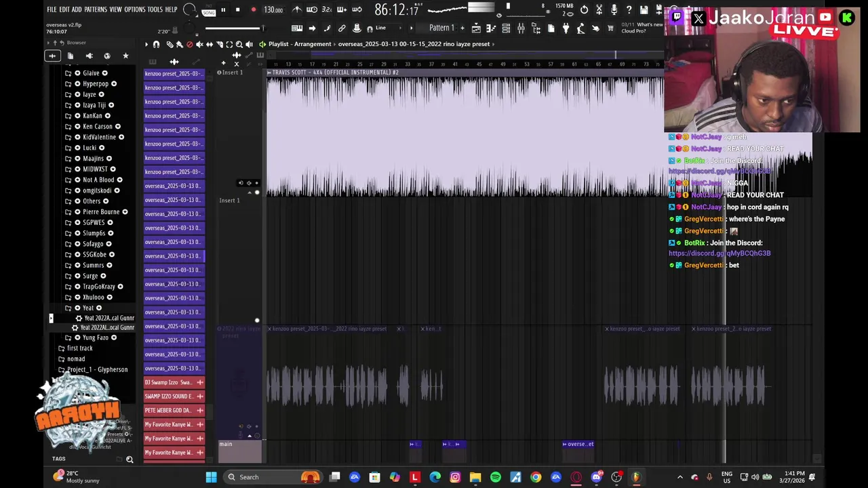Open the FILE menu
This screenshot has width=868, height=488.
click(x=52, y=9)
